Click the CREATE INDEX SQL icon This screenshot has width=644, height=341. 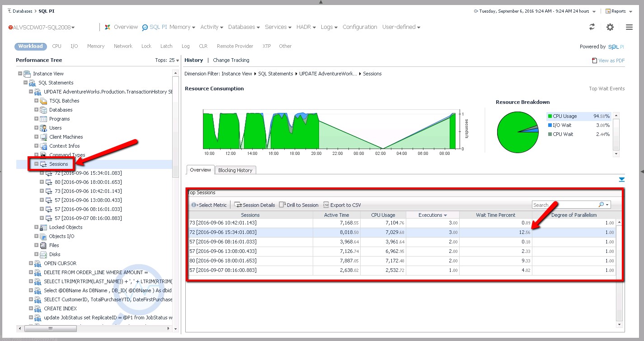point(38,308)
